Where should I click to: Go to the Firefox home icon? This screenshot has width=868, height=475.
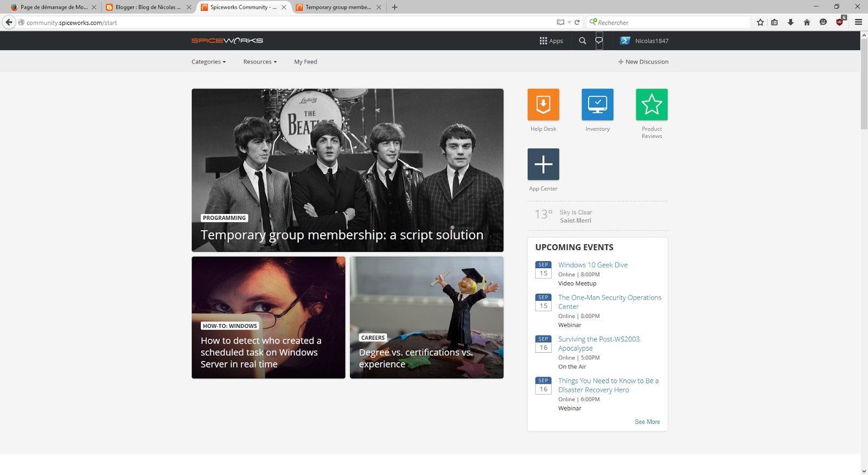pos(807,22)
